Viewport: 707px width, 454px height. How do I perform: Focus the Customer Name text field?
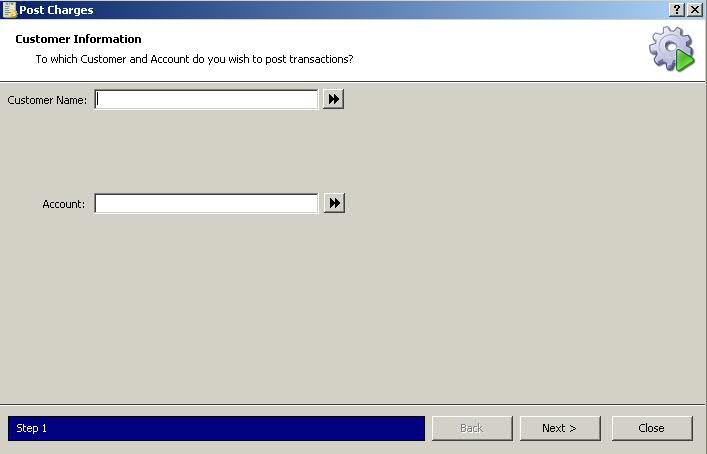(x=206, y=99)
